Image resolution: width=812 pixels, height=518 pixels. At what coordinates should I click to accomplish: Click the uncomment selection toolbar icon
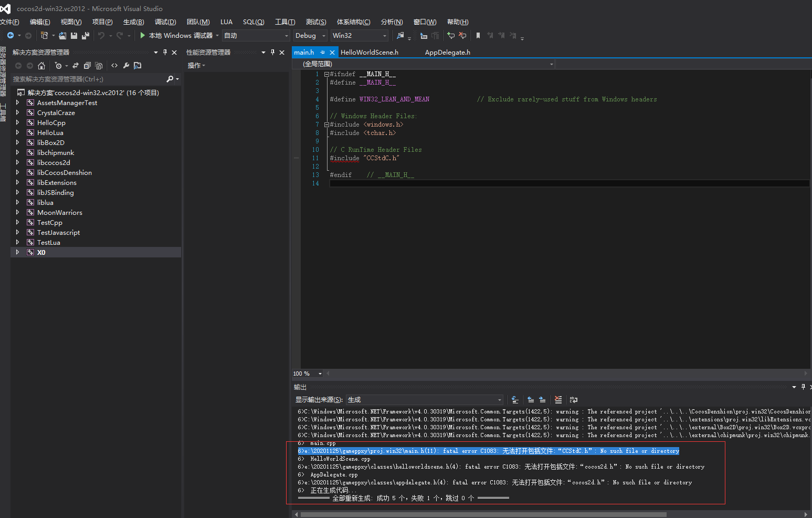coord(462,36)
